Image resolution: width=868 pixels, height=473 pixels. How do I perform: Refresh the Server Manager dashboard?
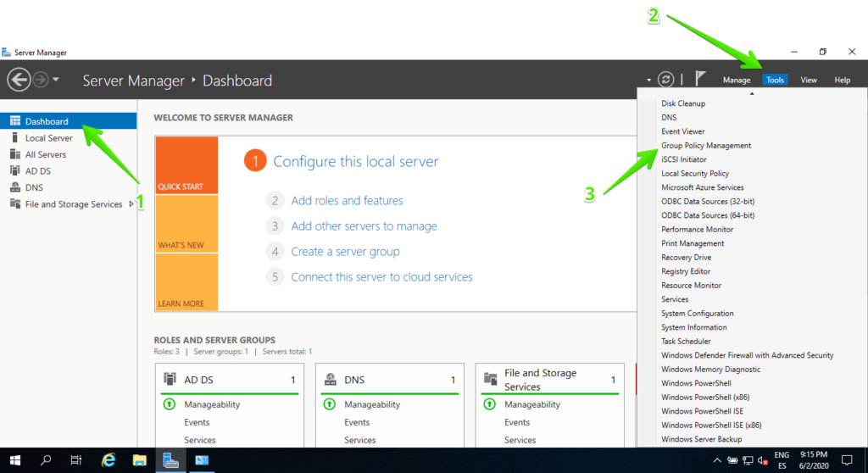(x=665, y=80)
